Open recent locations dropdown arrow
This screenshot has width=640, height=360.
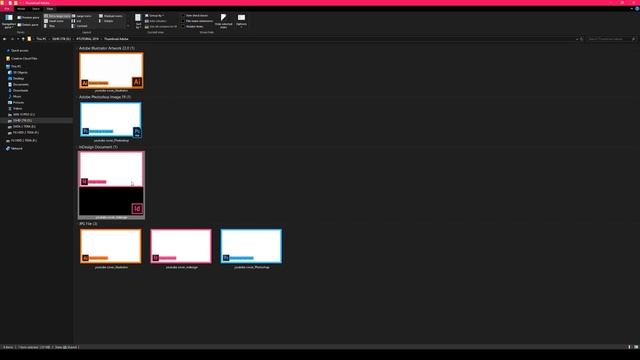(x=18, y=39)
